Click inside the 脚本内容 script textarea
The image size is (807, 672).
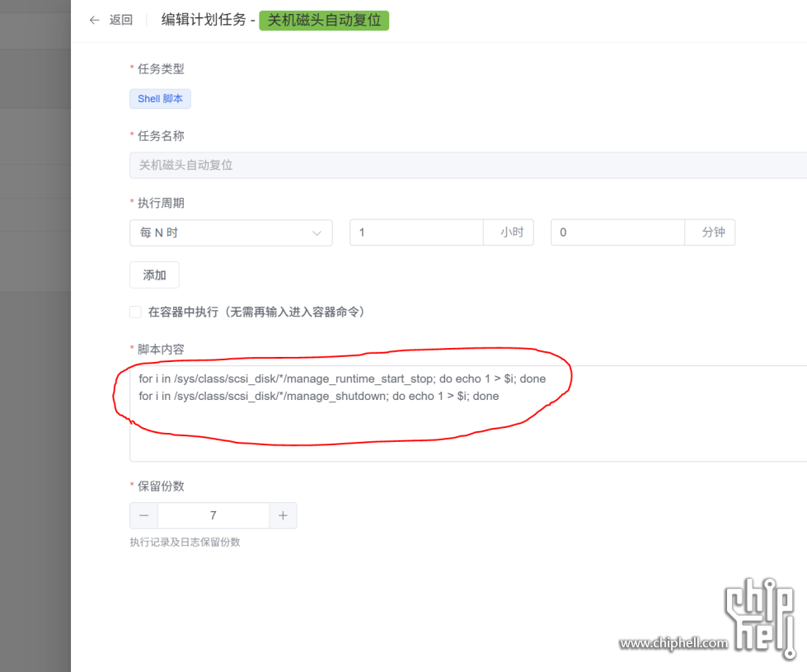[468, 413]
